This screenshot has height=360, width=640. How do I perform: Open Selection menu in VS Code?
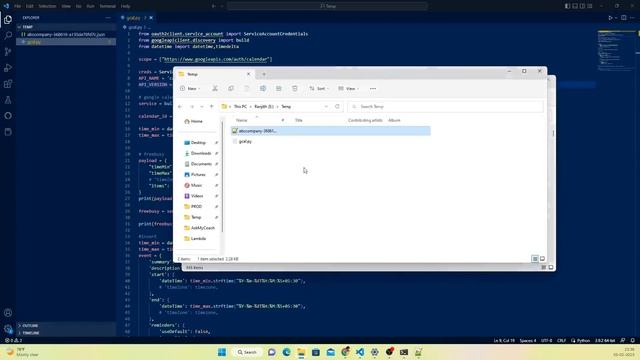pyautogui.click(x=47, y=6)
